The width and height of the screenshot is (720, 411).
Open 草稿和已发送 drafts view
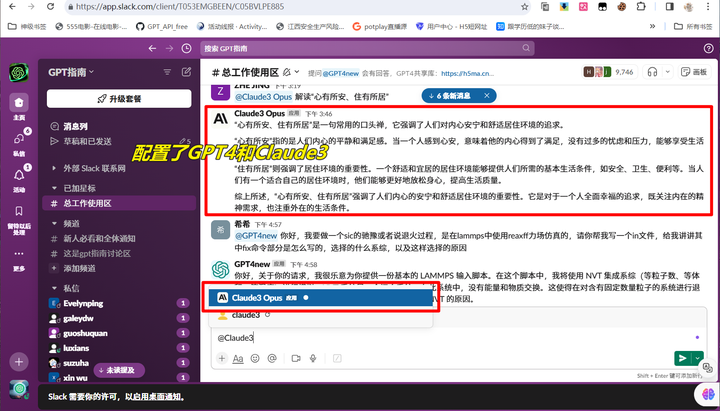click(87, 141)
